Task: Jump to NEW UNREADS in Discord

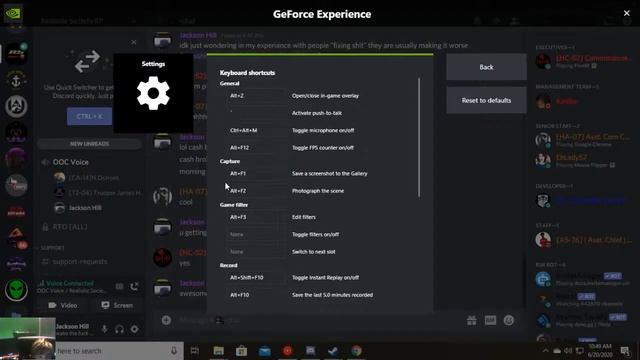Action: [x=89, y=144]
